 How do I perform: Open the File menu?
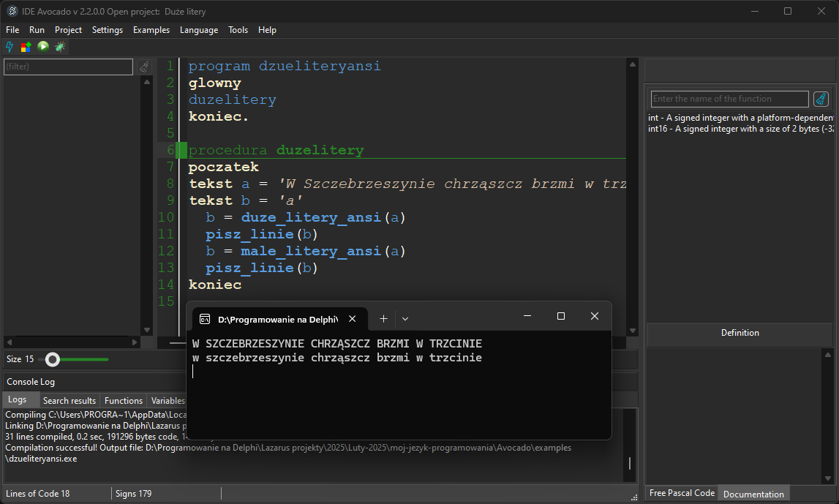(x=12, y=30)
